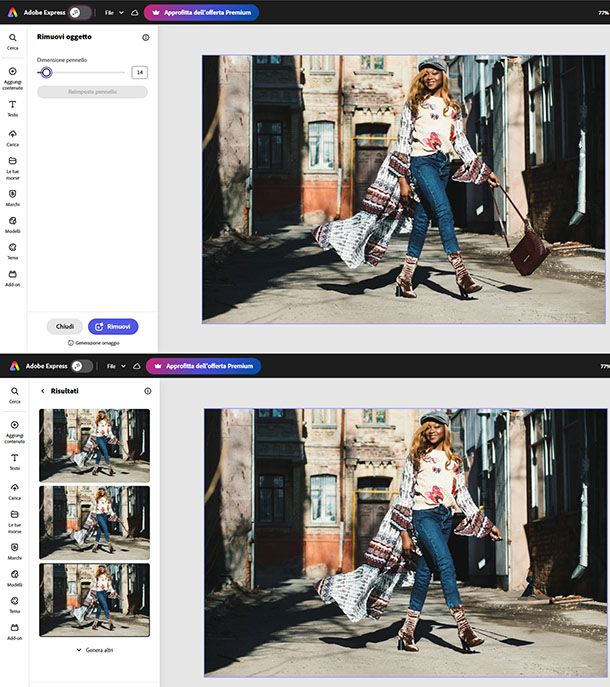This screenshot has height=687, width=610.
Task: Click the Dimensione pennello slider handle
Action: pyautogui.click(x=46, y=72)
